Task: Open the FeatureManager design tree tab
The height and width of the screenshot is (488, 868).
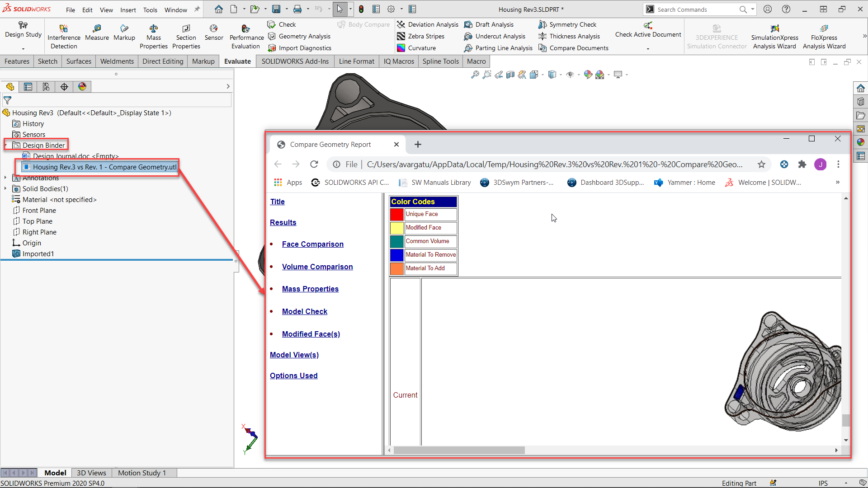Action: click(x=10, y=87)
